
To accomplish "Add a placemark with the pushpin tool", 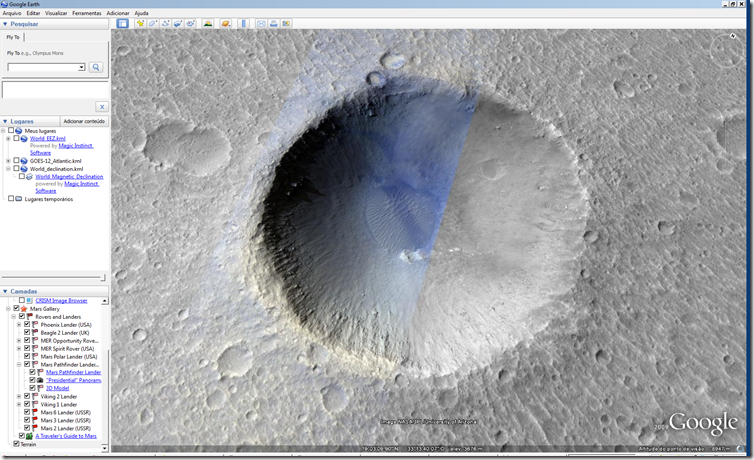I will tap(140, 23).
